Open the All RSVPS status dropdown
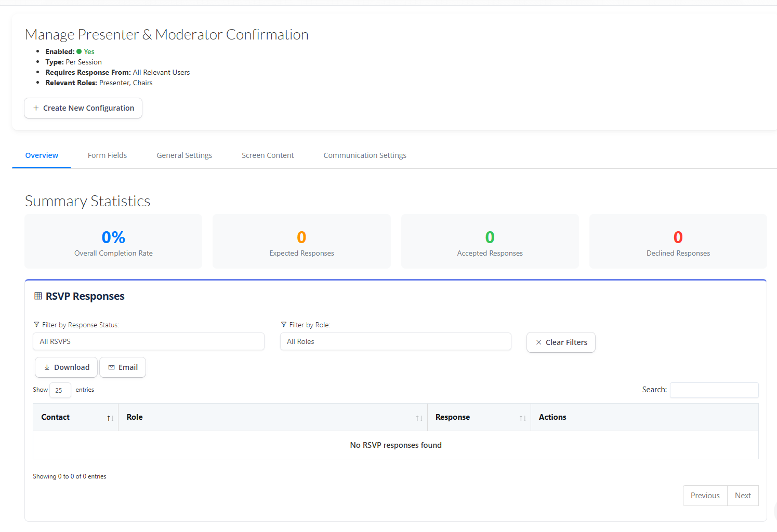The height and width of the screenshot is (532, 777). (x=148, y=341)
